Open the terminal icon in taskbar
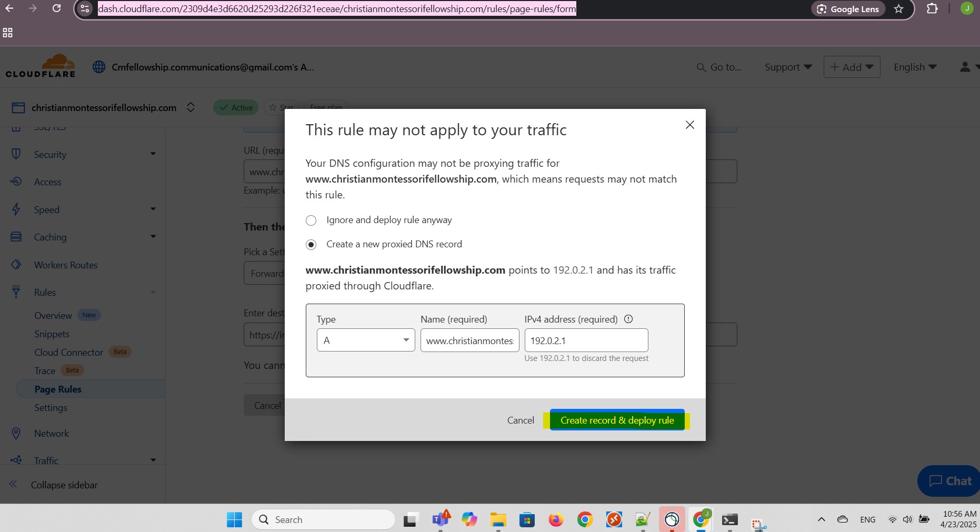The image size is (980, 532). 729,520
